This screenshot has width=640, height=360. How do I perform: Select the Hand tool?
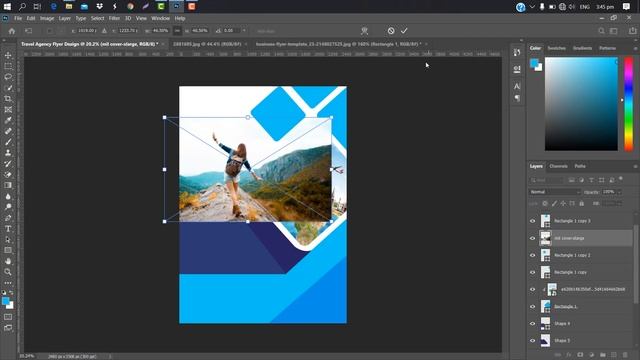pos(8,261)
